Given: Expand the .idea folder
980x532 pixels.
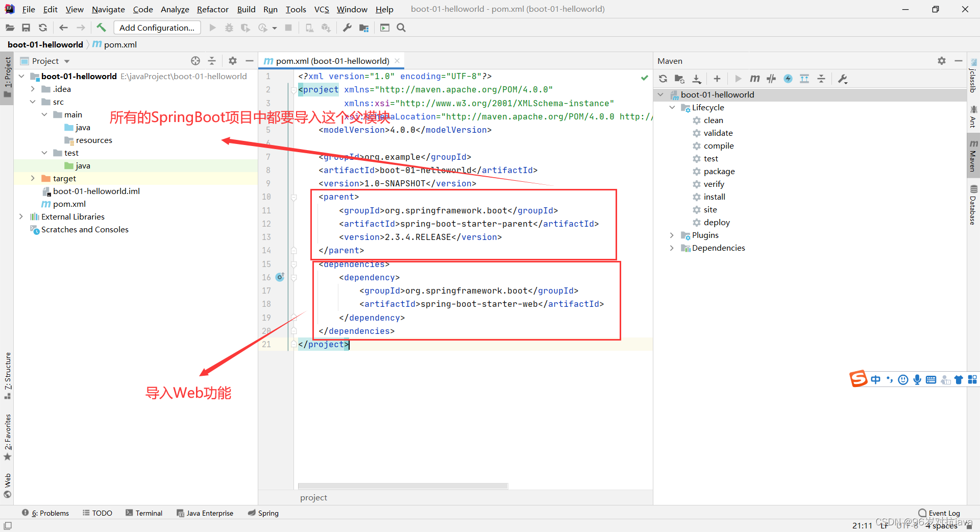Looking at the screenshot, I should point(33,89).
